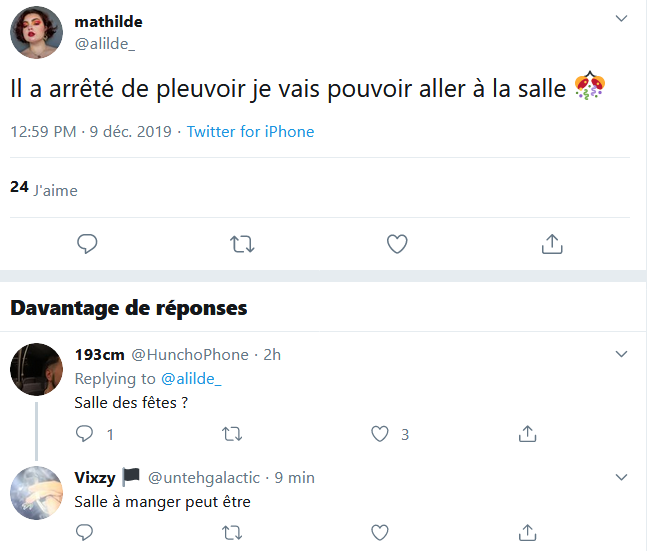Image resolution: width=656 pixels, height=551 pixels.
Task: Expand more options on Vixzy's reply
Action: (621, 477)
